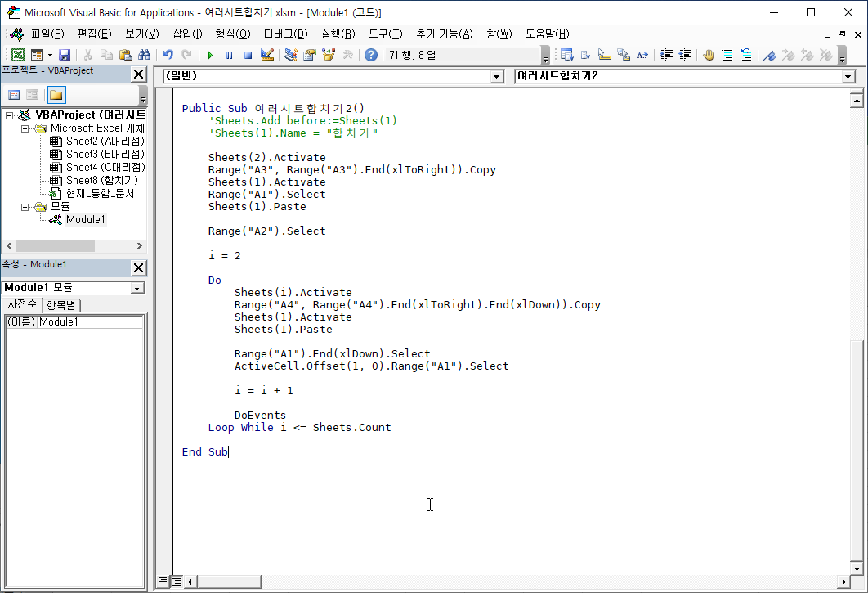Toggle breakpoint with hand icon

coord(709,55)
